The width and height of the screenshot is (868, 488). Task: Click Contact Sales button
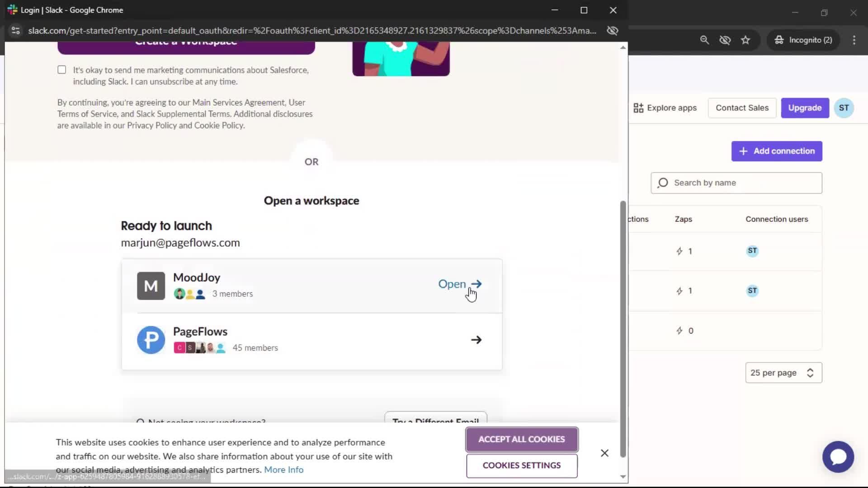[x=742, y=108]
